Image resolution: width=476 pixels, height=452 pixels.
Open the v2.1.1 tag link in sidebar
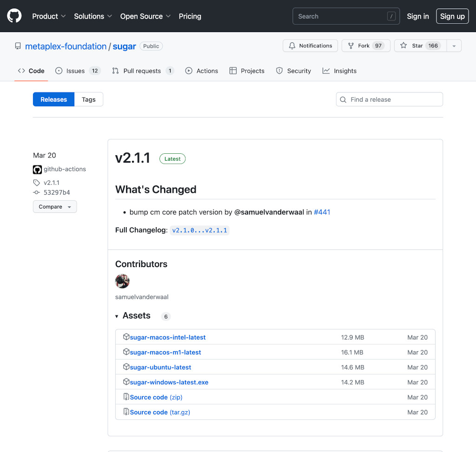pos(52,183)
